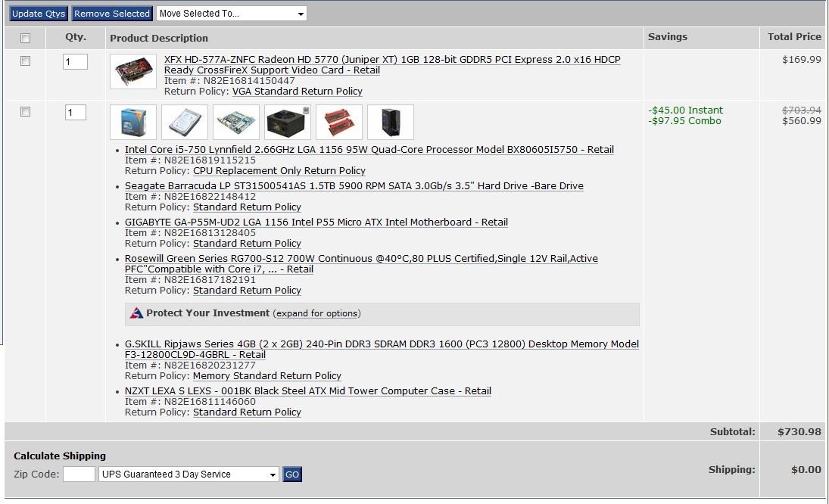This screenshot has width=829, height=504.
Task: Open Standard Return Policy under GIGABYTE motherboard
Action: click(247, 244)
